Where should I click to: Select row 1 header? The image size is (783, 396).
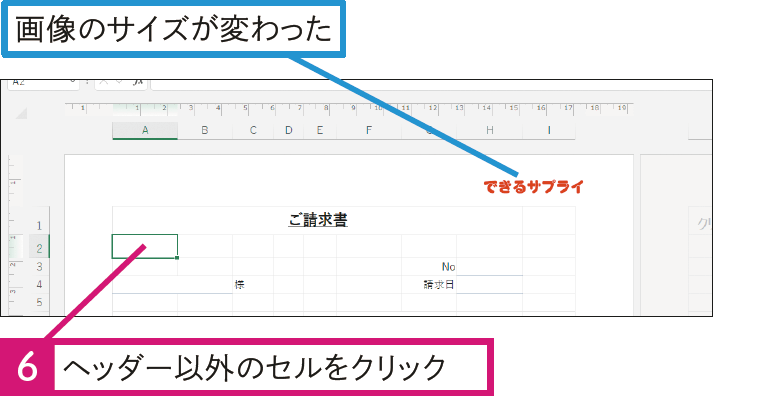[39, 220]
